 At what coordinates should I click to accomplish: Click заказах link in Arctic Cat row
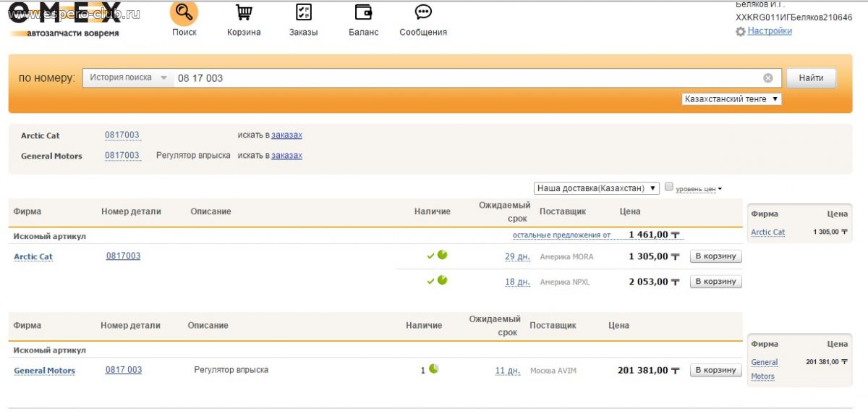[x=286, y=135]
